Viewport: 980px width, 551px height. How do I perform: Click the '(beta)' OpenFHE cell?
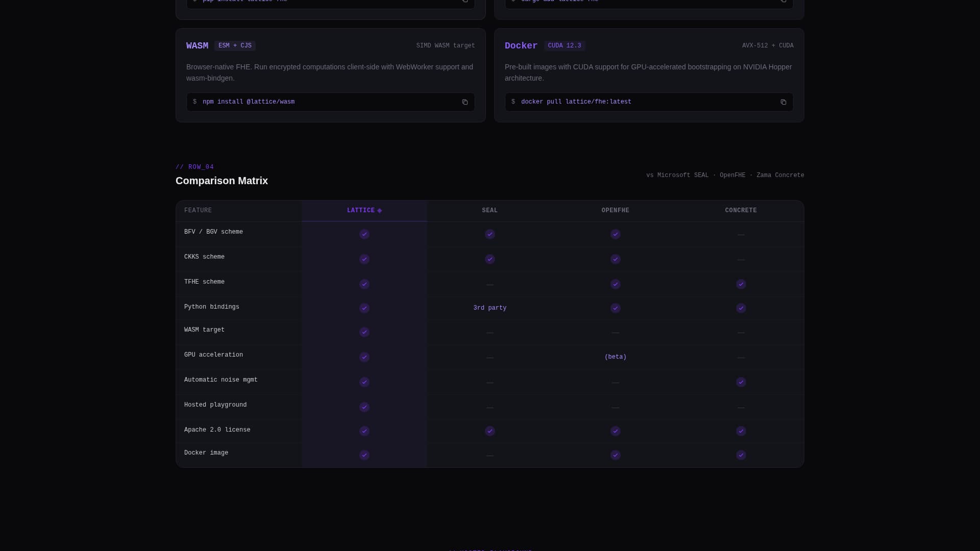tap(616, 357)
